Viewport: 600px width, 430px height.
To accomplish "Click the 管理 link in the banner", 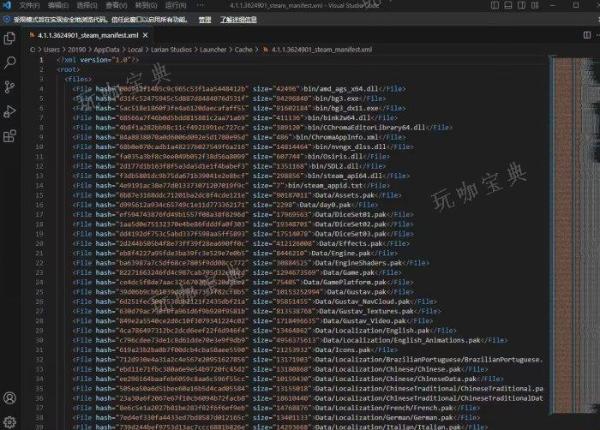I will 205,20.
